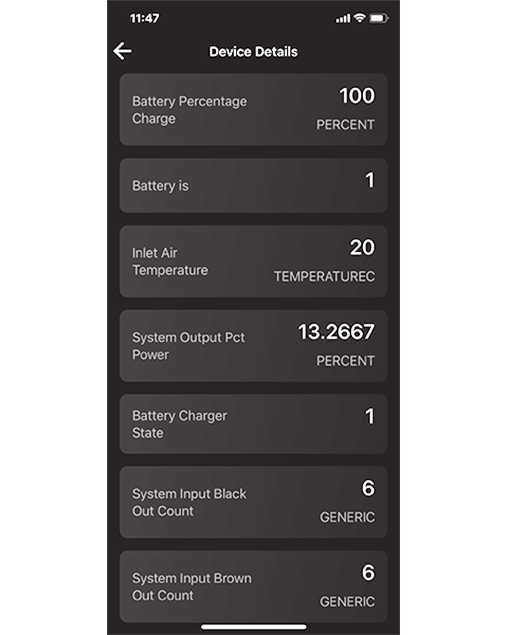
Task: Tap the home indicator bar
Action: click(x=254, y=627)
